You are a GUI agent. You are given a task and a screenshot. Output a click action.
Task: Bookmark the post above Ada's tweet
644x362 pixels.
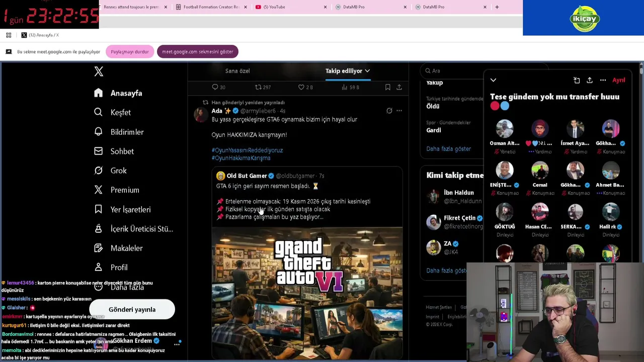tap(387, 87)
